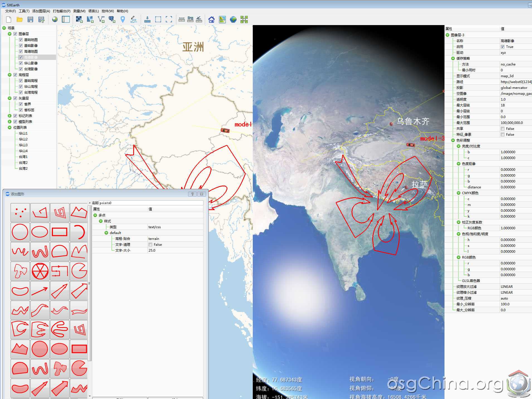Select the filled red ellipse shape

pyautogui.click(x=60, y=349)
